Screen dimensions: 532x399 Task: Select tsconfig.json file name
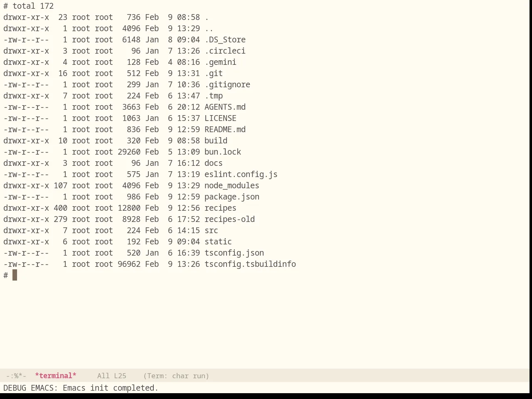coord(234,253)
